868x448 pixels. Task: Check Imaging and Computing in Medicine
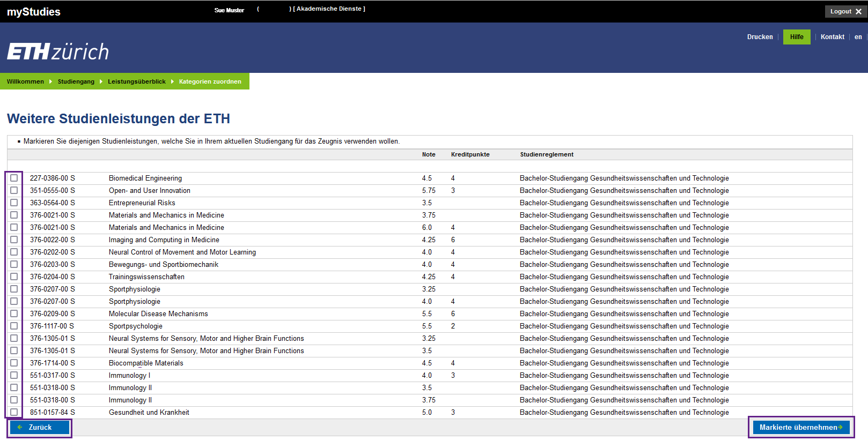14,240
